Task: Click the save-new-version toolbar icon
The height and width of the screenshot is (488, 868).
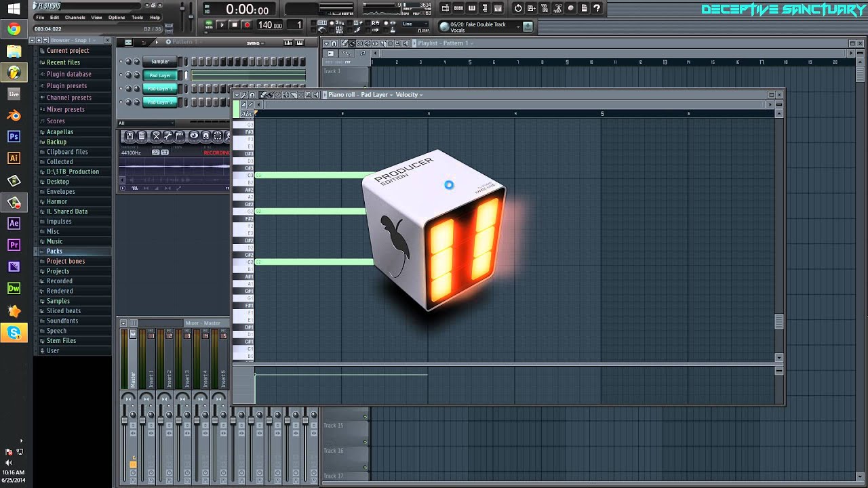Action: [x=532, y=8]
